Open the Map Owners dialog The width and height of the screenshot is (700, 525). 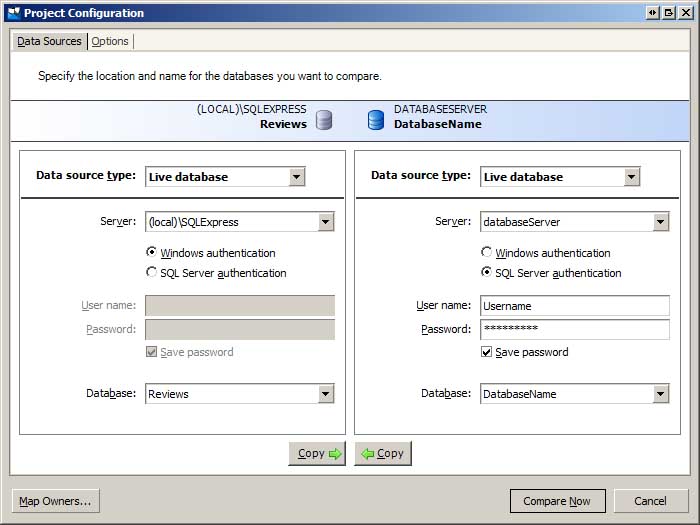55,501
